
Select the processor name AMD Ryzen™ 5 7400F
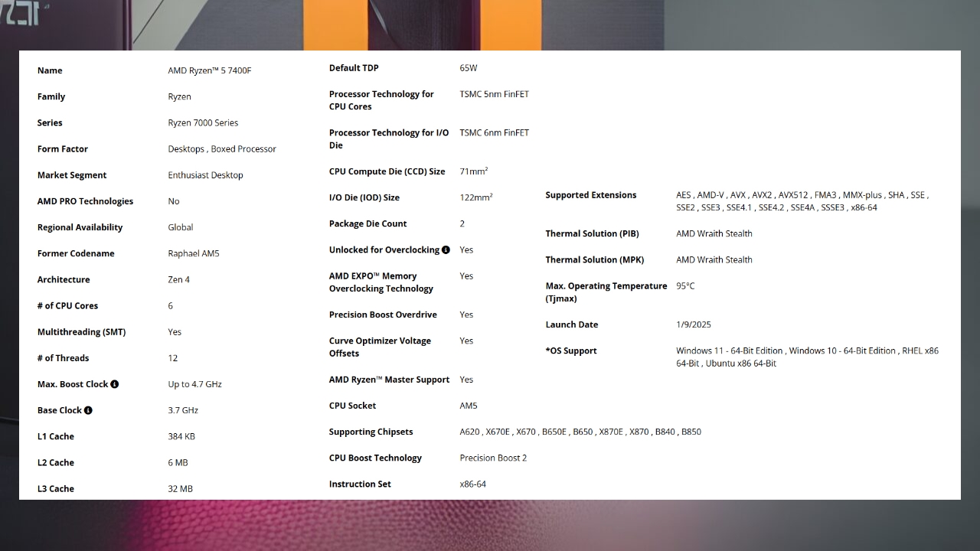[210, 70]
